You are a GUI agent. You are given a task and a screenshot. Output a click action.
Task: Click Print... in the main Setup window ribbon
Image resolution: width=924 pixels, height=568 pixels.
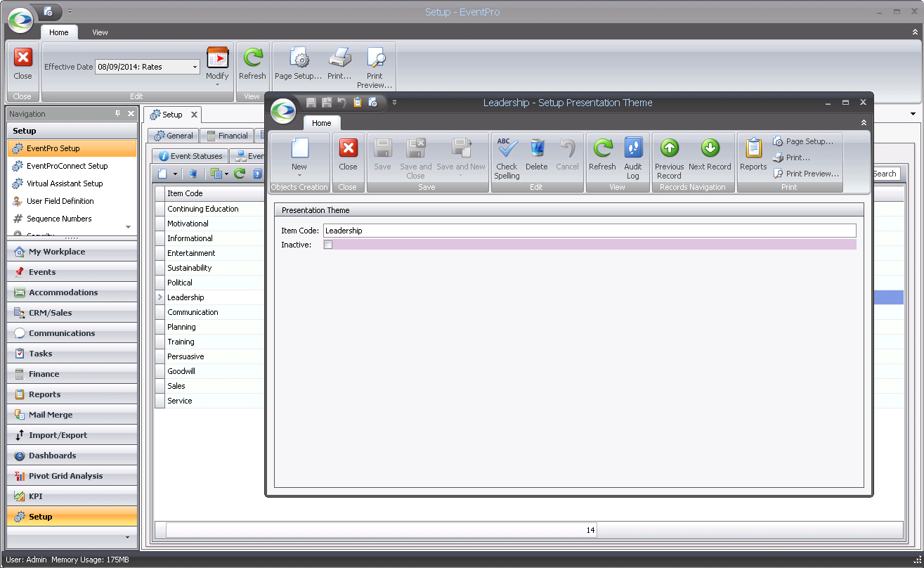(339, 65)
